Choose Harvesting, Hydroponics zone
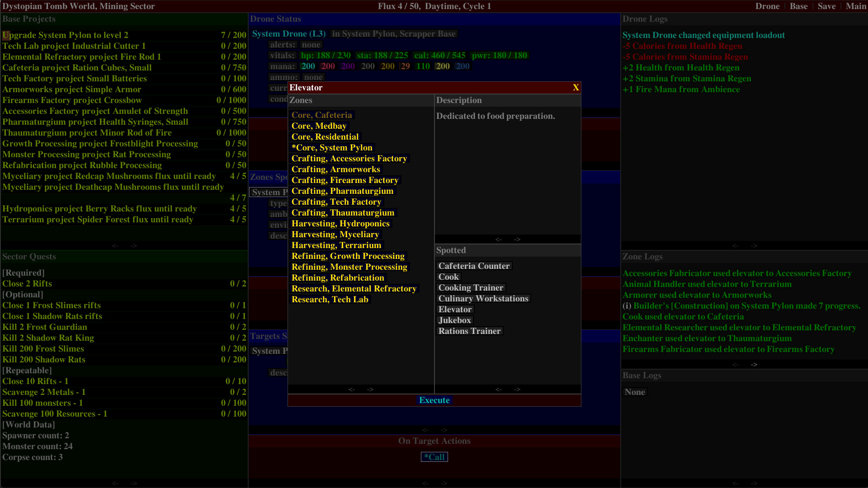The width and height of the screenshot is (868, 488). point(340,224)
